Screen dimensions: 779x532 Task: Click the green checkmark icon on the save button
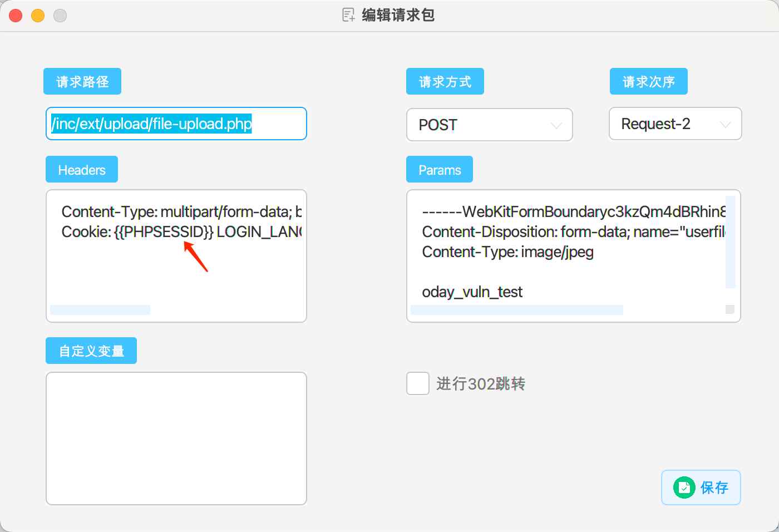(x=683, y=487)
